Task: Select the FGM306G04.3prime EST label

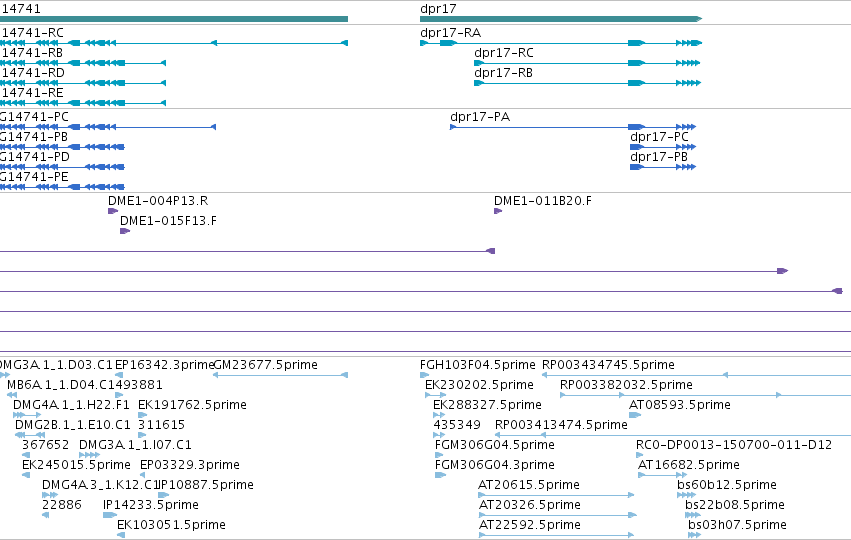Action: click(x=495, y=466)
